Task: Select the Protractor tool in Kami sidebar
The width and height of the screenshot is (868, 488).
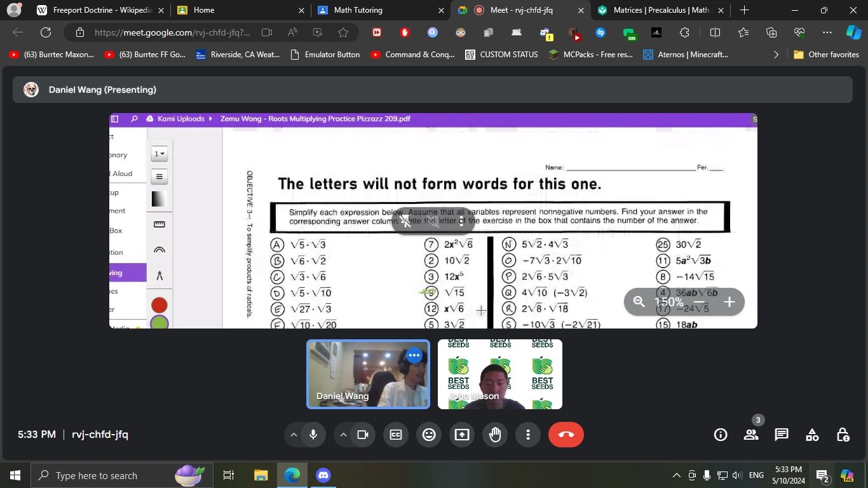Action: tap(159, 250)
